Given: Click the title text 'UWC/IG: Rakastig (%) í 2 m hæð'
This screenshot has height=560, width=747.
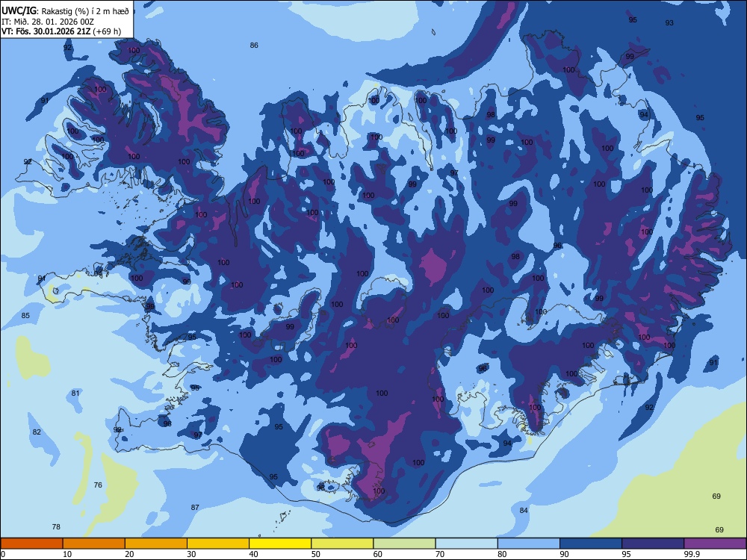Looking at the screenshot, I should click(65, 11).
